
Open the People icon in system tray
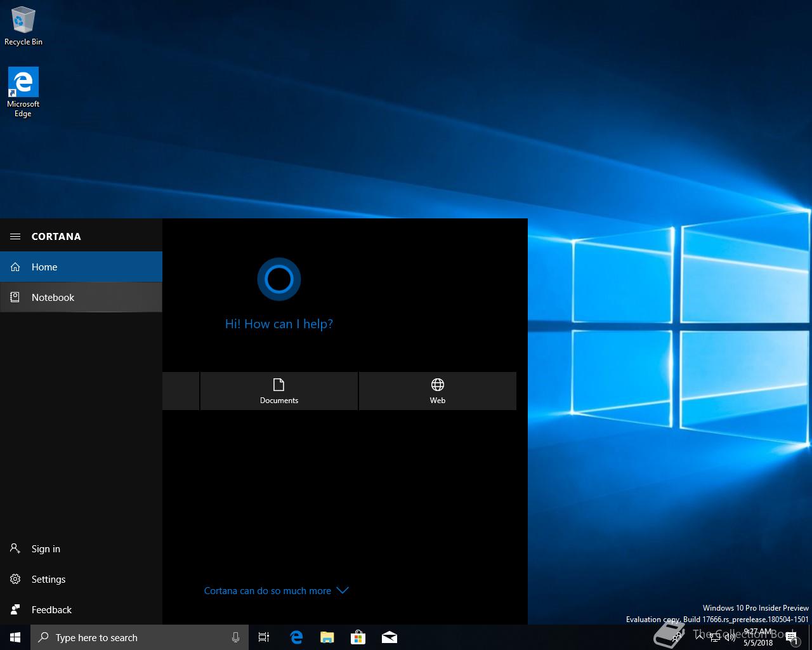[x=677, y=637]
